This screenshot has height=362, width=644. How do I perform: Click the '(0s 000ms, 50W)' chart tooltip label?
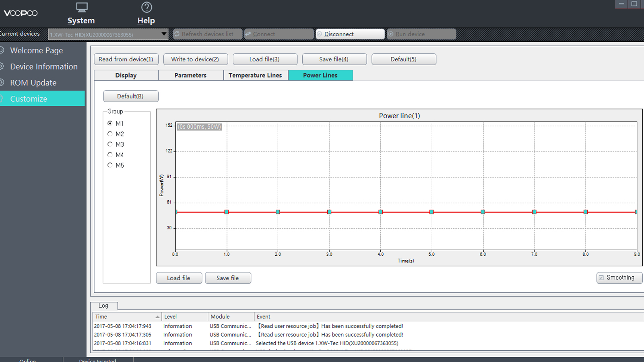tap(200, 127)
